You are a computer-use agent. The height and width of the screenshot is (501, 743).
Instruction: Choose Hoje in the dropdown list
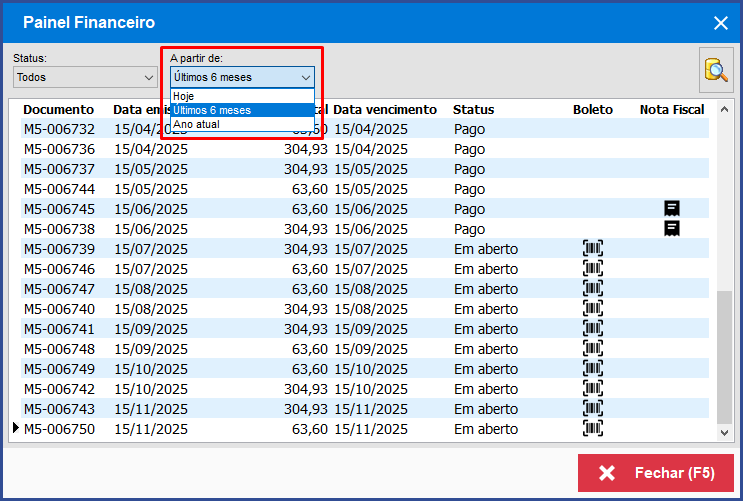(242, 96)
